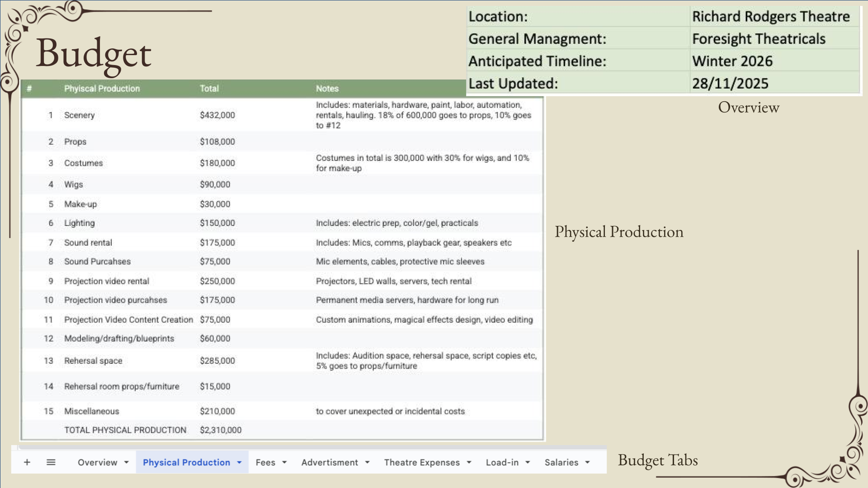Select the TOTAL PHYSICAL PRODUCTION amount cell
The image size is (868, 488).
tap(221, 430)
